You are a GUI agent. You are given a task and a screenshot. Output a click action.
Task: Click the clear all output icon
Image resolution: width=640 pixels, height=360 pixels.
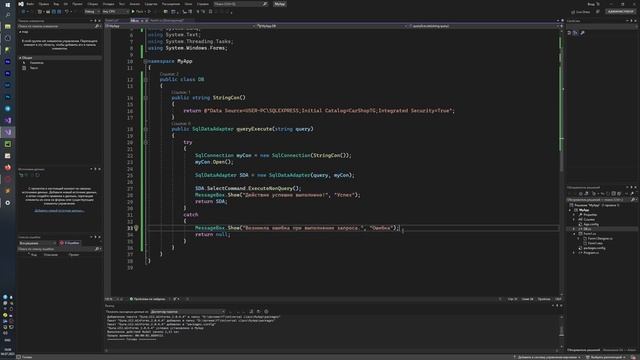(251, 312)
